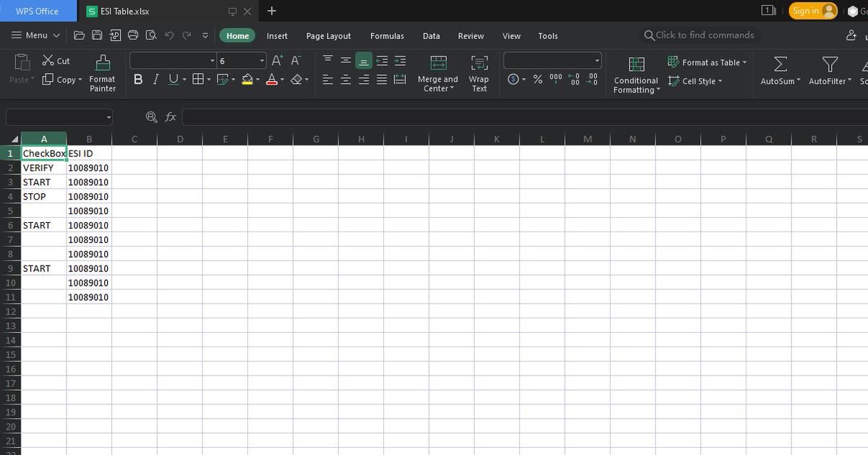Toggle underline on the selected text
Screen dimensions: 868x455
pyautogui.click(x=173, y=80)
